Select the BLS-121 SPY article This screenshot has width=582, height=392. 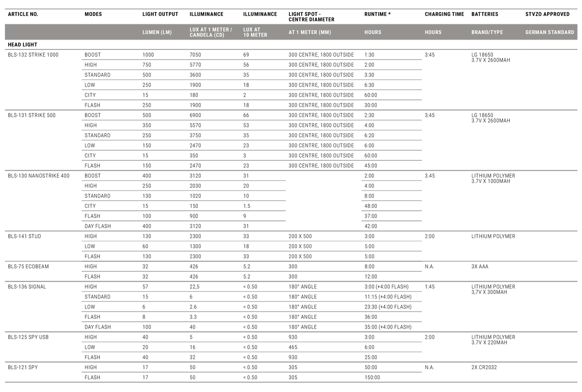23,367
